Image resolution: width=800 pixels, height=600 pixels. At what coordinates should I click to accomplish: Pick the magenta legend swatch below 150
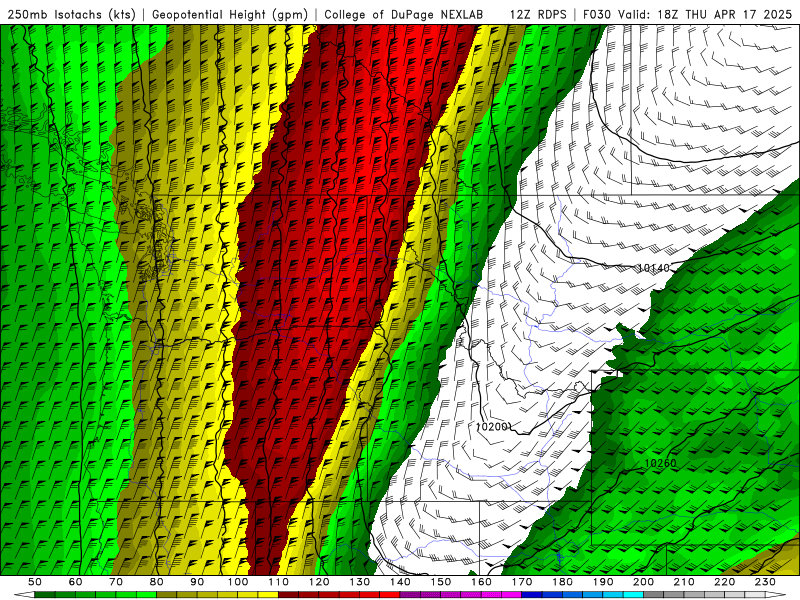451,594
